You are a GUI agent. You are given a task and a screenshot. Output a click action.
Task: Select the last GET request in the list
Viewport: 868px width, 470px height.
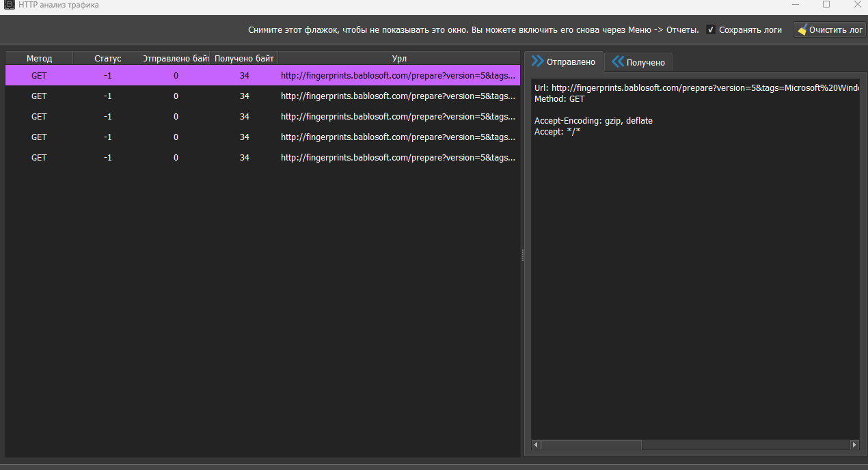tap(262, 158)
